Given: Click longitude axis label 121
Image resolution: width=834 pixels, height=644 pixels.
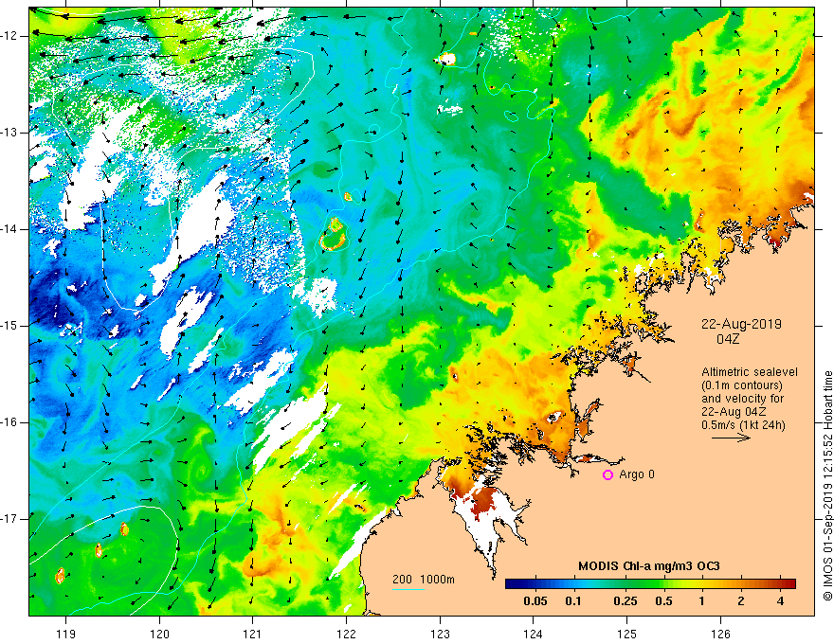Looking at the screenshot, I should [253, 634].
